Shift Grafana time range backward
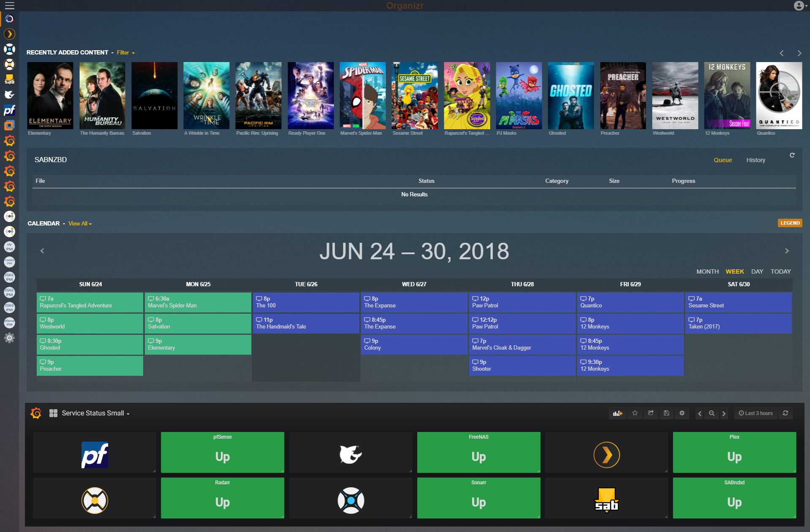The width and height of the screenshot is (810, 532). click(700, 413)
